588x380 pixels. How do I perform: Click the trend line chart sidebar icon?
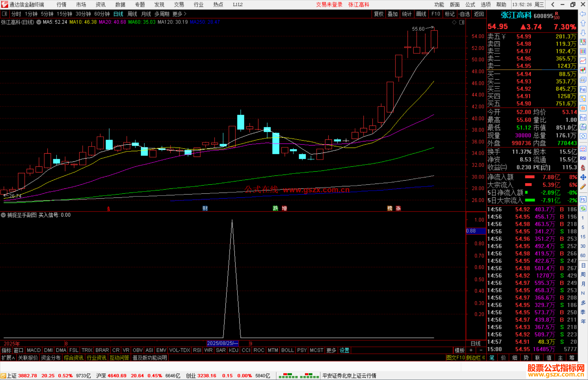583,61
